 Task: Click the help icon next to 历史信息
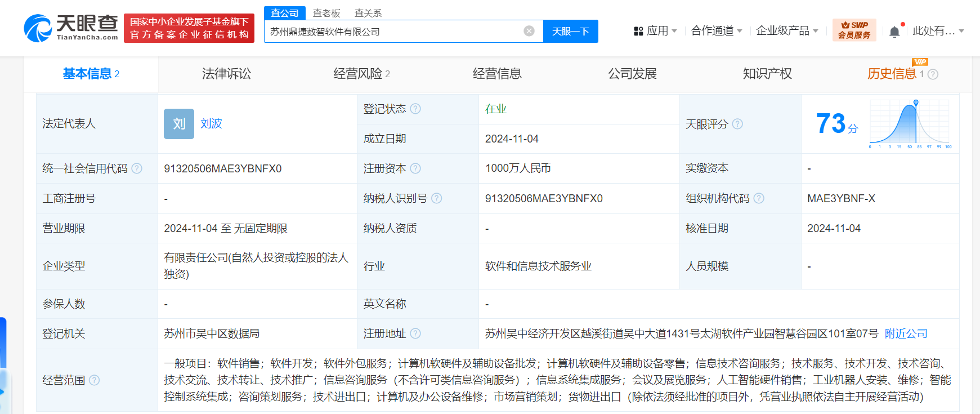(933, 74)
